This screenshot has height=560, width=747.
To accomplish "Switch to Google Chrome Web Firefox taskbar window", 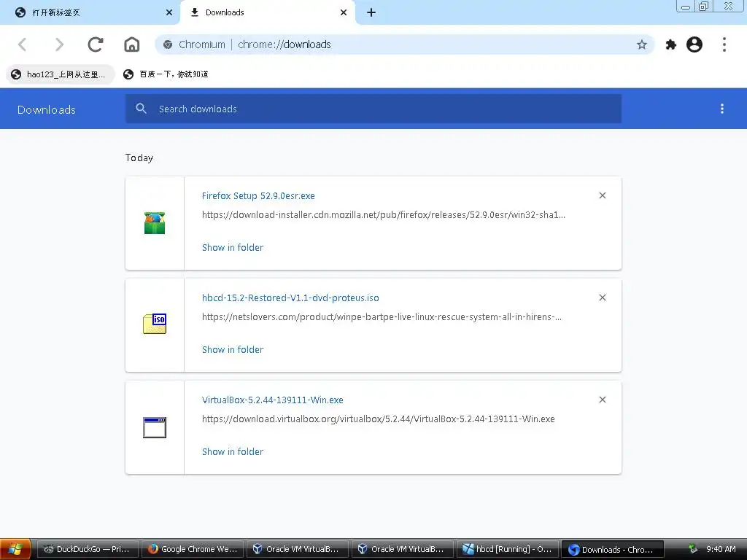I will point(193,549).
